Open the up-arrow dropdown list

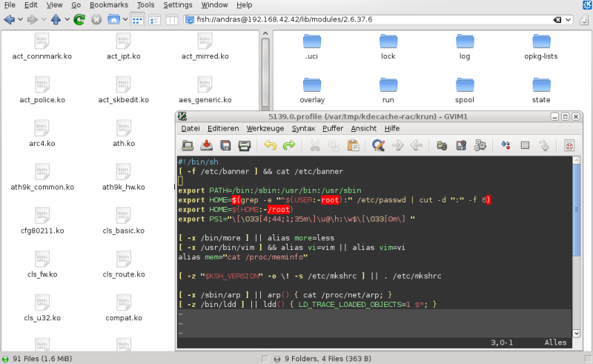tap(67, 19)
